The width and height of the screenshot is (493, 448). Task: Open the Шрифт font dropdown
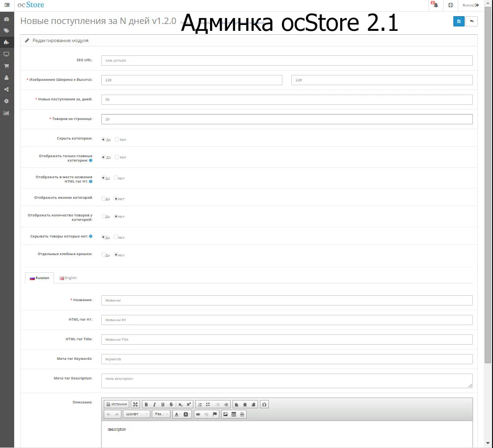coord(137,414)
